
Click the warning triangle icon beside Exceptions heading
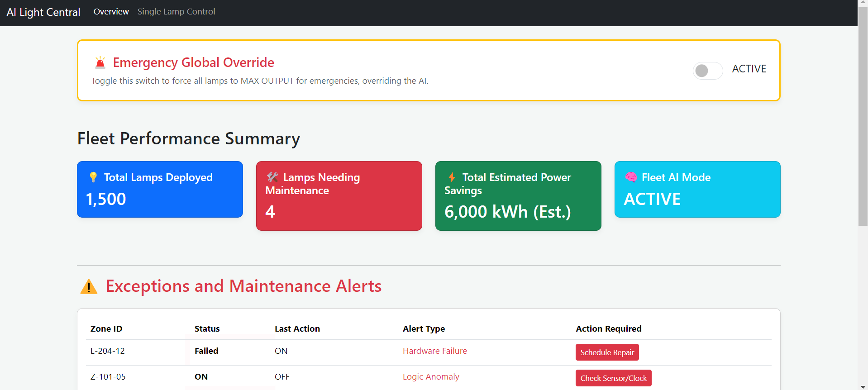(89, 286)
